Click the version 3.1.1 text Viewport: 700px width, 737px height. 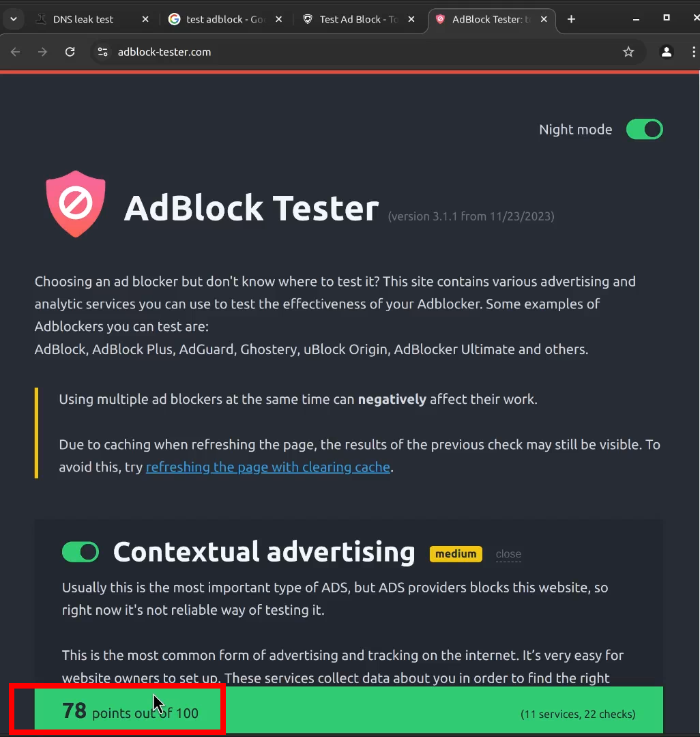coord(471,216)
